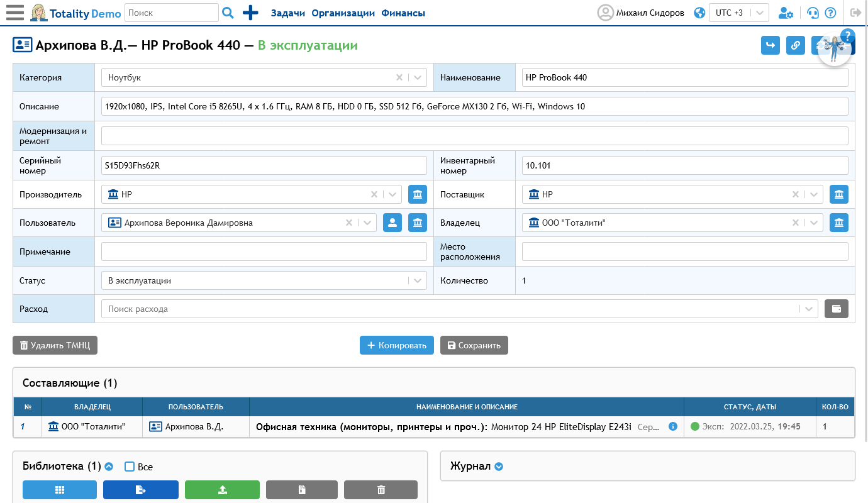
Task: Click the blue forward arrow button
Action: pyautogui.click(x=771, y=45)
